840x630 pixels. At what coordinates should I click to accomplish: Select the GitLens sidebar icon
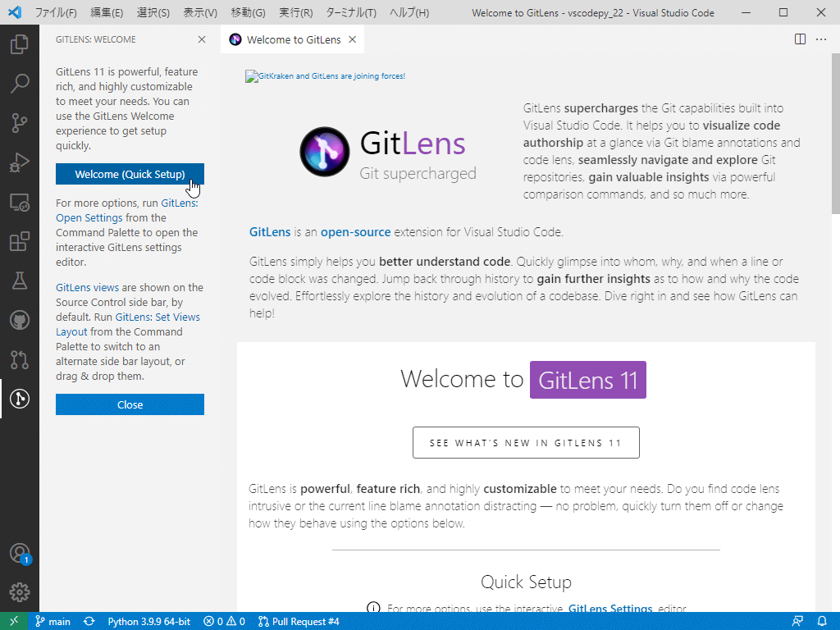[x=21, y=398]
